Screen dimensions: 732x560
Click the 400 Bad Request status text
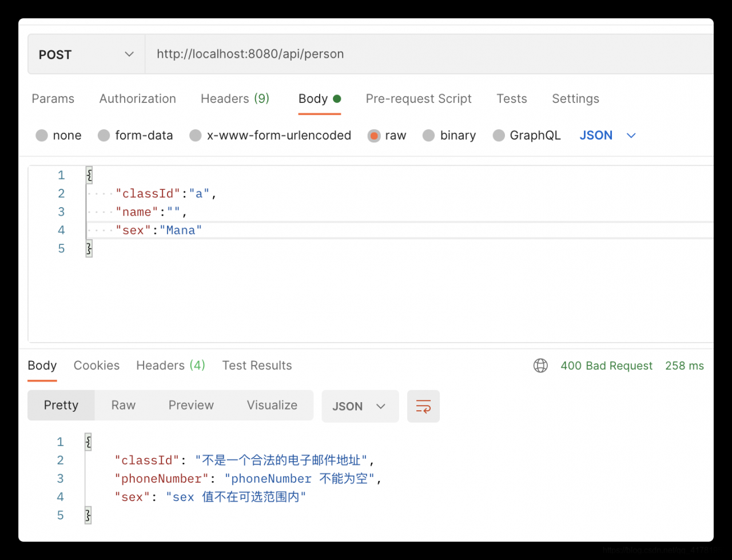[x=606, y=366]
